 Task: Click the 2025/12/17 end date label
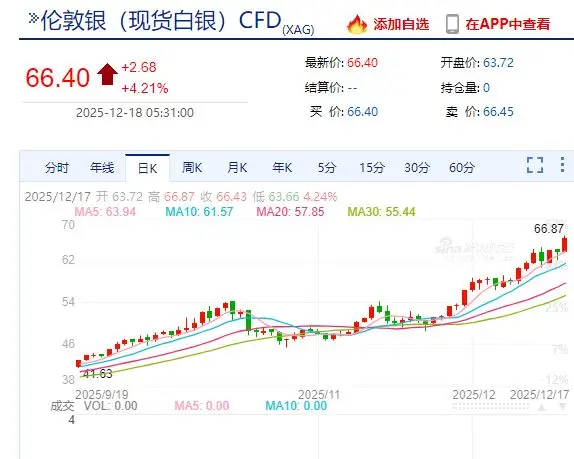click(540, 395)
